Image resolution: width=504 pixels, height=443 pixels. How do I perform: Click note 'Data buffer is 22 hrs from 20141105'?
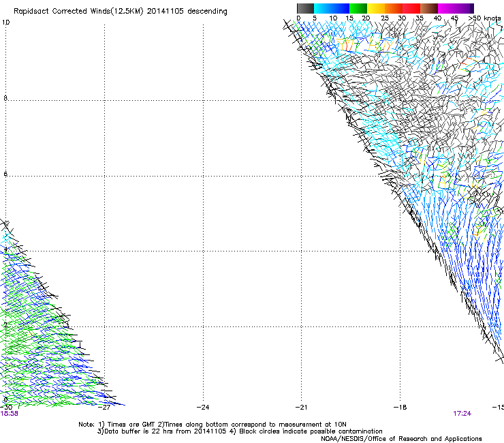click(165, 431)
